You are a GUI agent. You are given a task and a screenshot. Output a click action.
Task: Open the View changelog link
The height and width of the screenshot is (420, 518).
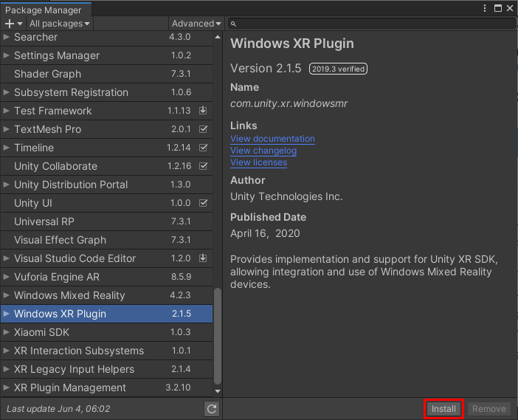click(x=263, y=151)
